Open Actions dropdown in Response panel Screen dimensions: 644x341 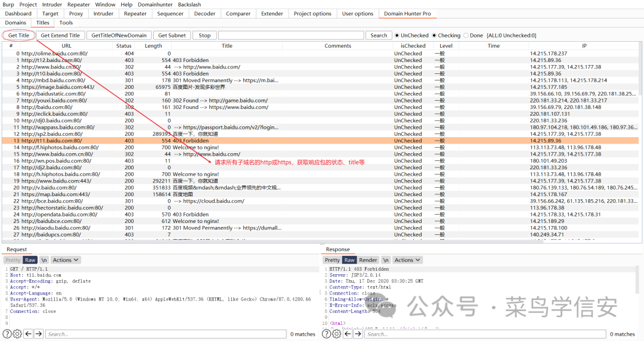point(407,260)
